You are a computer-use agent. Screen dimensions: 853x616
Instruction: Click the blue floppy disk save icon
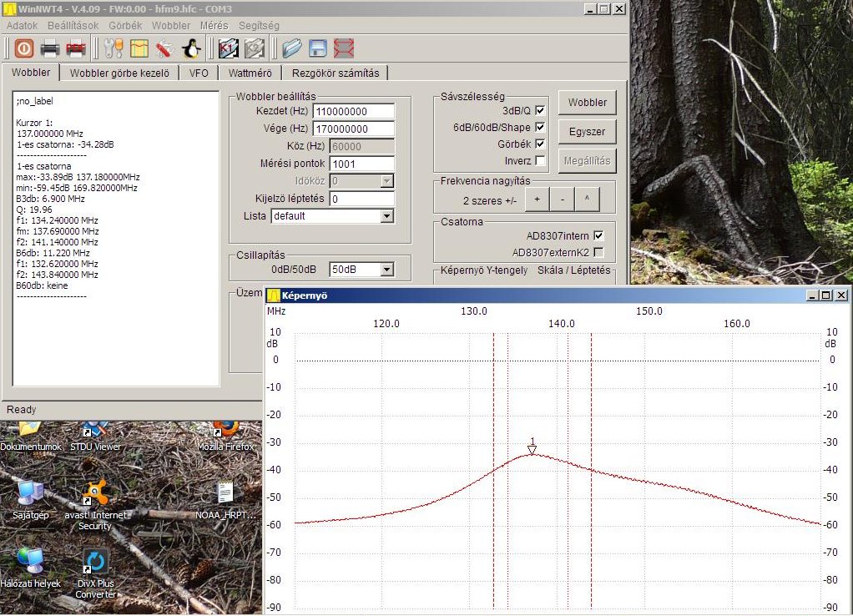coord(317,48)
